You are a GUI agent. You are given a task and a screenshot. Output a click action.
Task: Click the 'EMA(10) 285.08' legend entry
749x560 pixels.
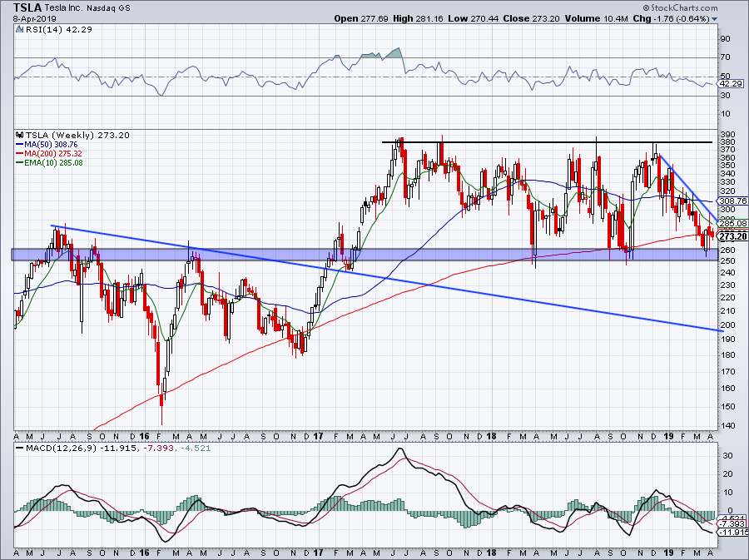[x=49, y=162]
